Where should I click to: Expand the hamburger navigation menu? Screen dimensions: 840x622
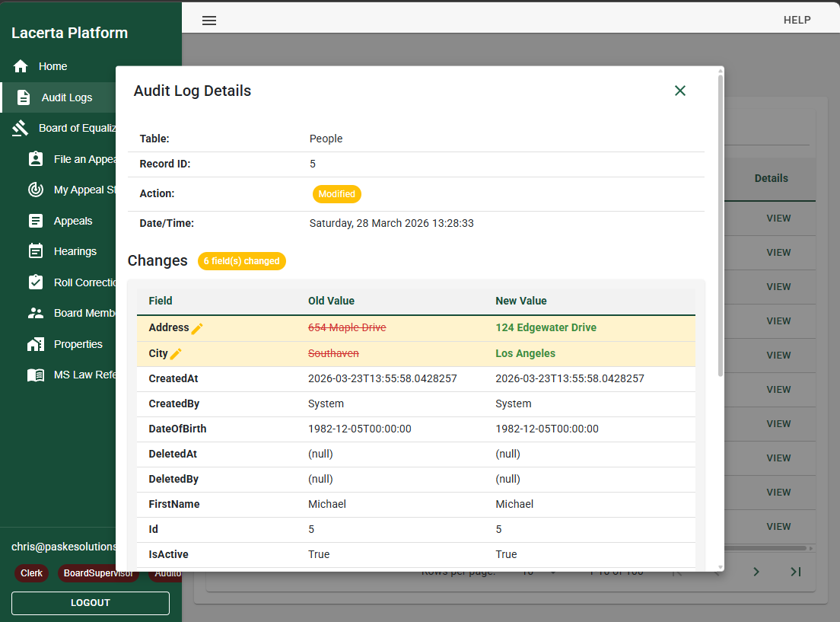(209, 21)
